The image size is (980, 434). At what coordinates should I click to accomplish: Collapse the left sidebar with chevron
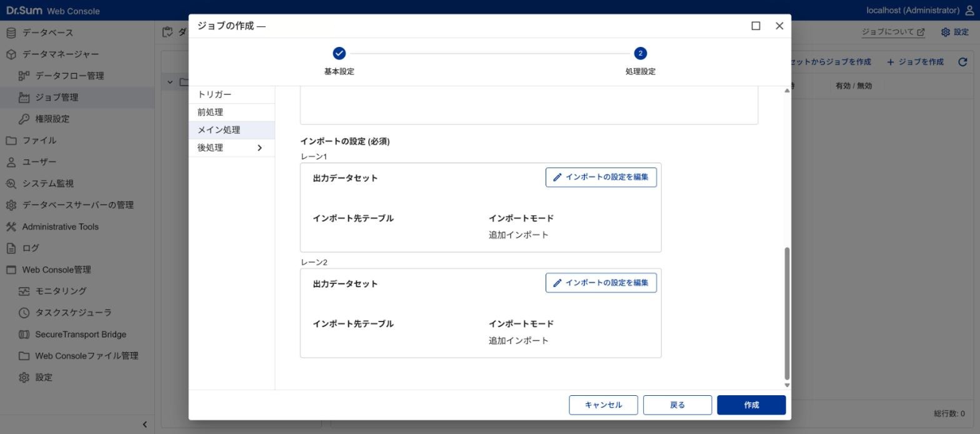(144, 424)
